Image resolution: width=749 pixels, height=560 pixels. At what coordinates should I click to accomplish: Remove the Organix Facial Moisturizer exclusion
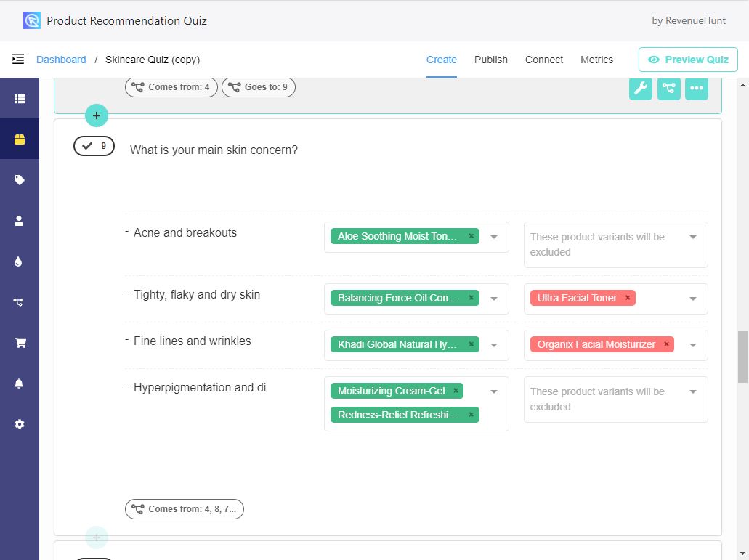tap(666, 344)
